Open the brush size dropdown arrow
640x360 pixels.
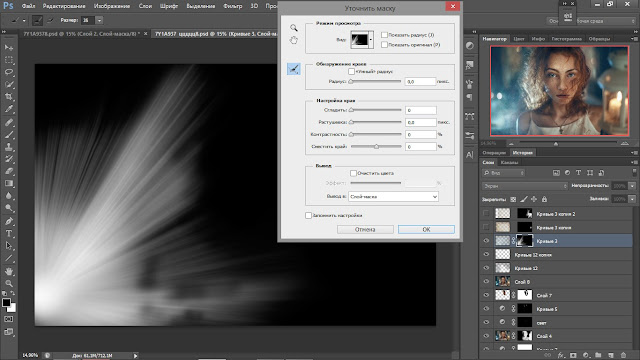pos(99,20)
